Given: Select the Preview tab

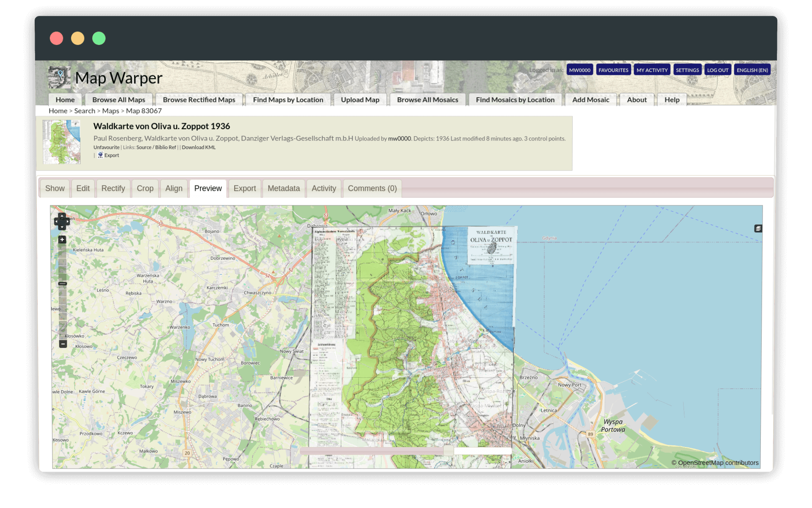Looking at the screenshot, I should pyautogui.click(x=208, y=188).
